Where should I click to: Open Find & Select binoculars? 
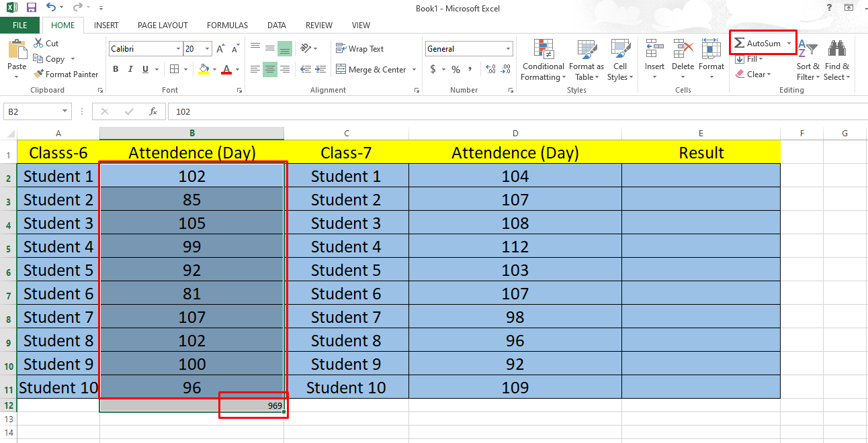pyautogui.click(x=836, y=60)
